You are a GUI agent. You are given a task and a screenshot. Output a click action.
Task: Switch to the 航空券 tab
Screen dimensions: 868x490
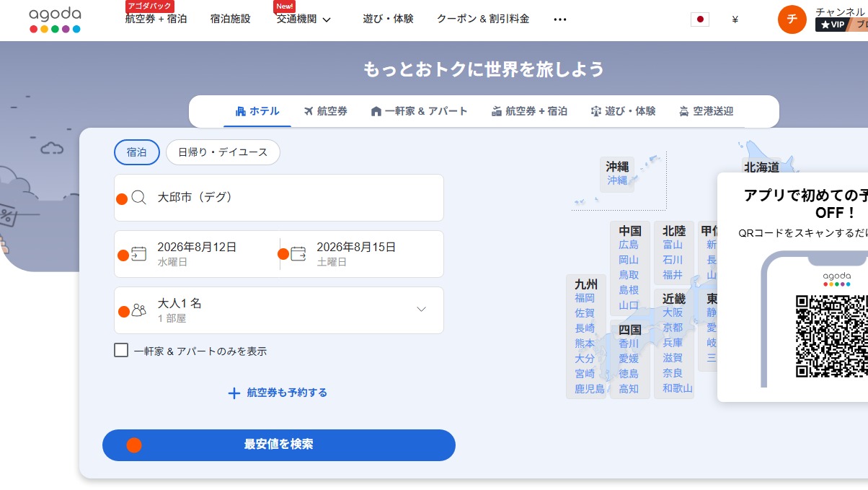point(326,111)
